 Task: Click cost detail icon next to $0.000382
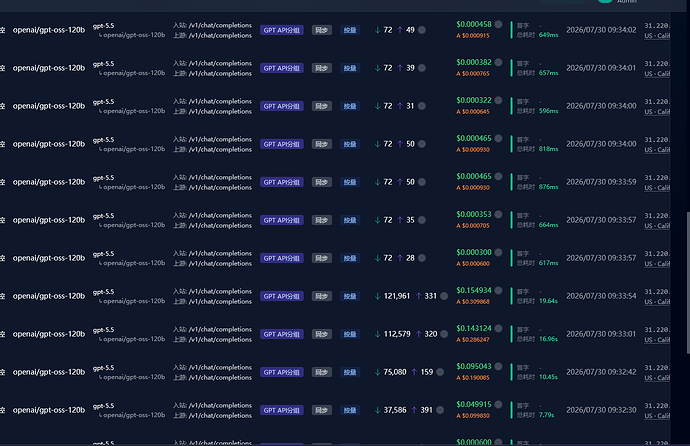coord(498,62)
